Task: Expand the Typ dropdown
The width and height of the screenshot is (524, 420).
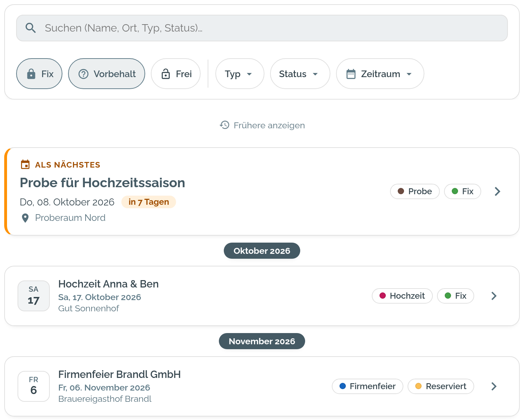Action: [x=240, y=74]
